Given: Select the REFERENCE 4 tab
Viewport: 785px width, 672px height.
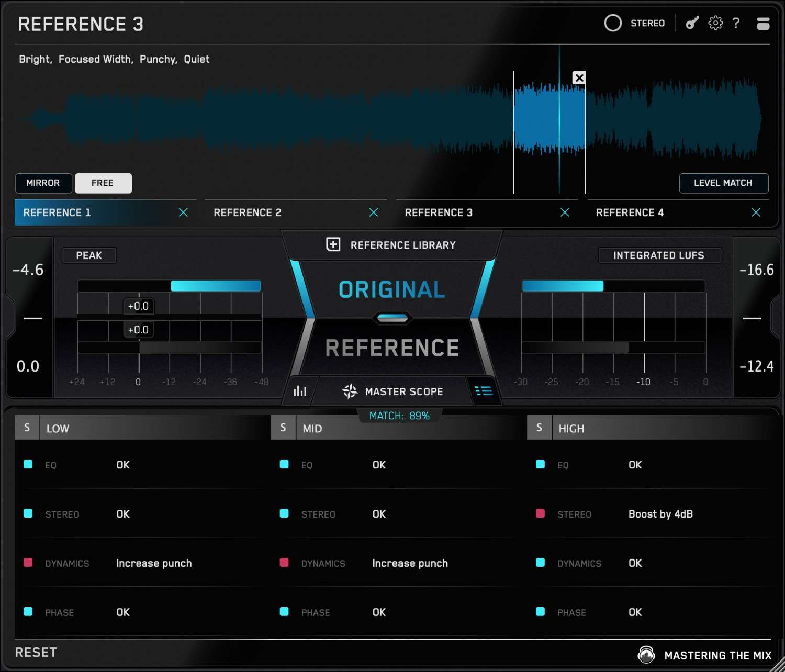Looking at the screenshot, I should pyautogui.click(x=630, y=212).
